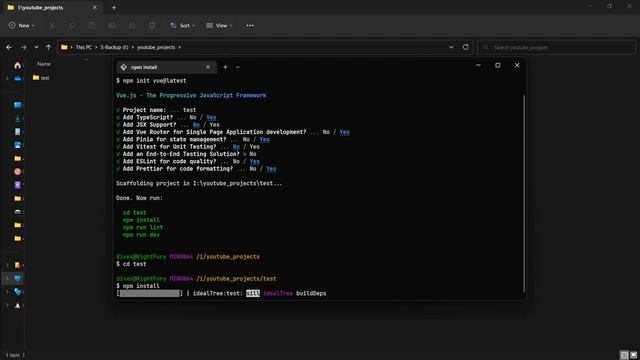Add a new File Explorer tab
The image size is (640, 360).
click(x=114, y=7)
